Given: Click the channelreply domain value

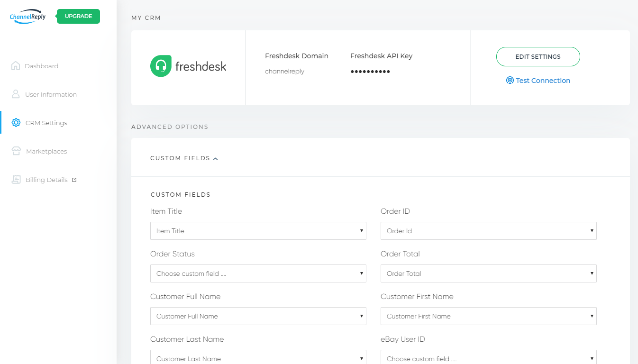Looking at the screenshot, I should coord(284,72).
